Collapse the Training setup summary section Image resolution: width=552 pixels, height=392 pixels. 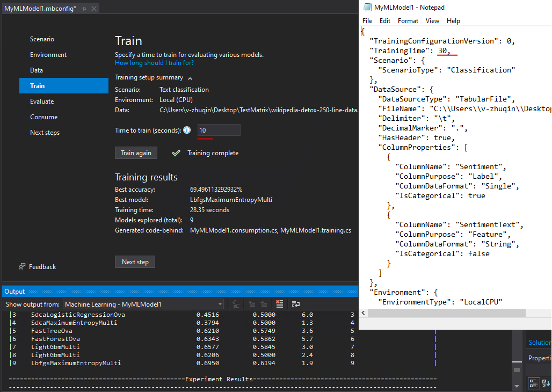pos(190,78)
